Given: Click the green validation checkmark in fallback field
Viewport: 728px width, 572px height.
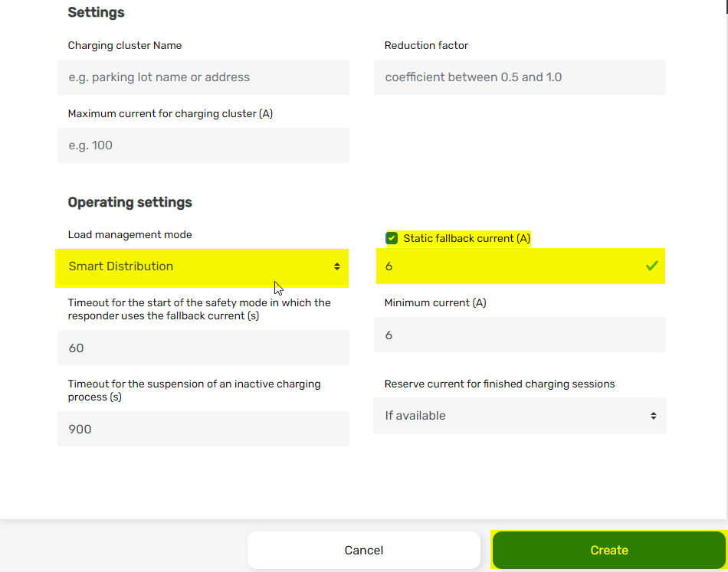Looking at the screenshot, I should [651, 266].
